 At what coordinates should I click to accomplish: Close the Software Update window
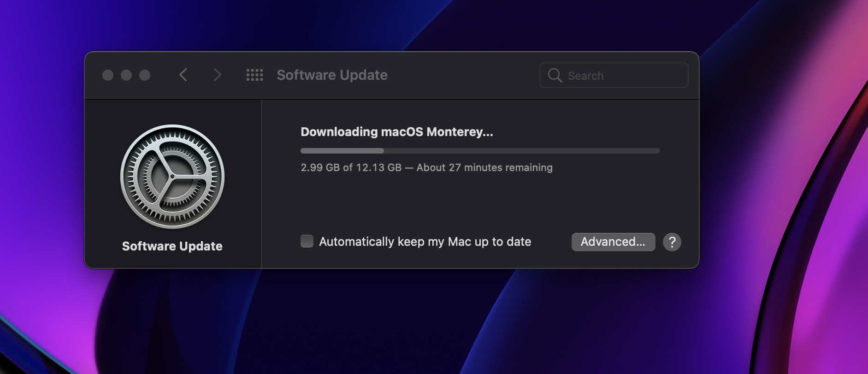(108, 75)
